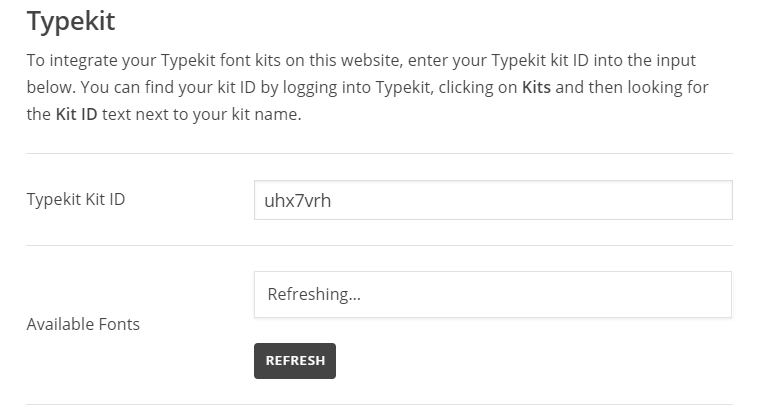Click the "Typekit Kit ID" field label

[x=76, y=200]
